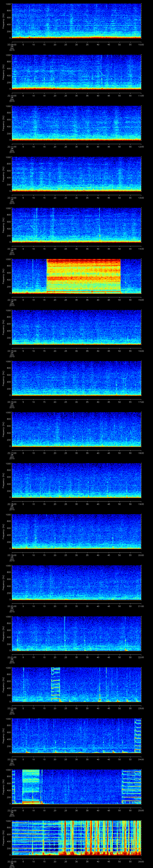Screen dimensions: 153x868
Task: Click the '22:09:00' start time label
Action: click(12, 44)
